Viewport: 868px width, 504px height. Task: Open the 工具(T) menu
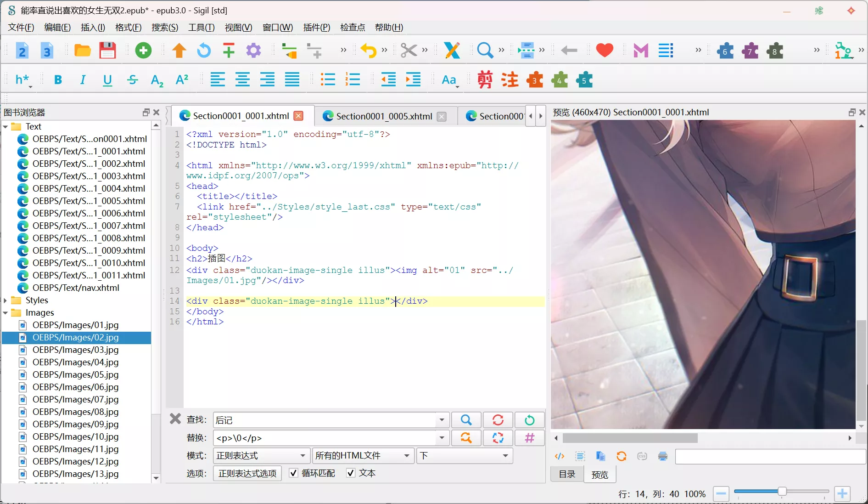[201, 28]
